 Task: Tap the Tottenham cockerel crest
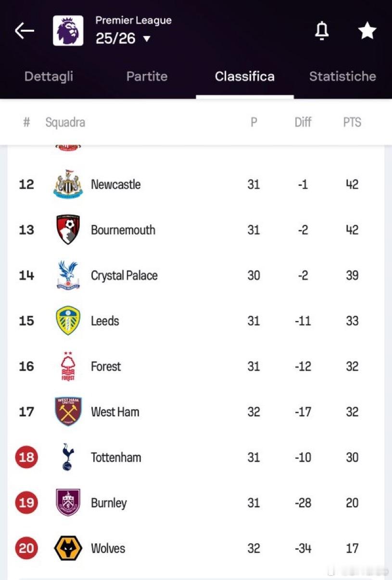(x=68, y=457)
